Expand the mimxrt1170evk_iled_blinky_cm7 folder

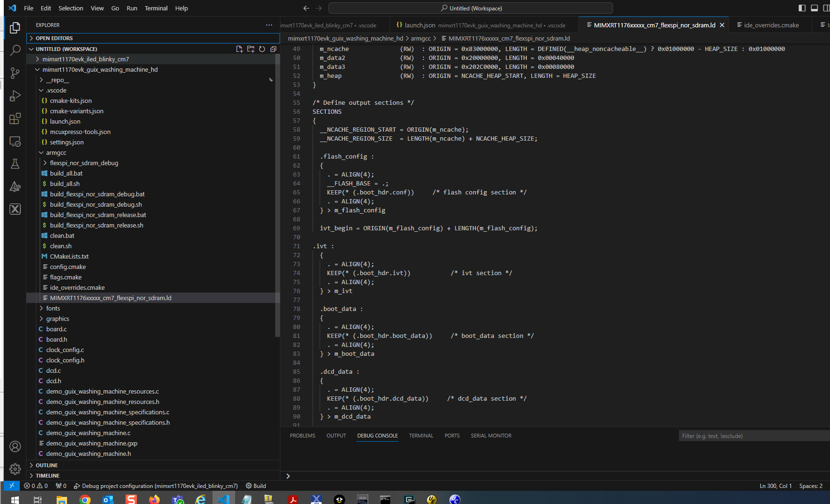pyautogui.click(x=85, y=59)
